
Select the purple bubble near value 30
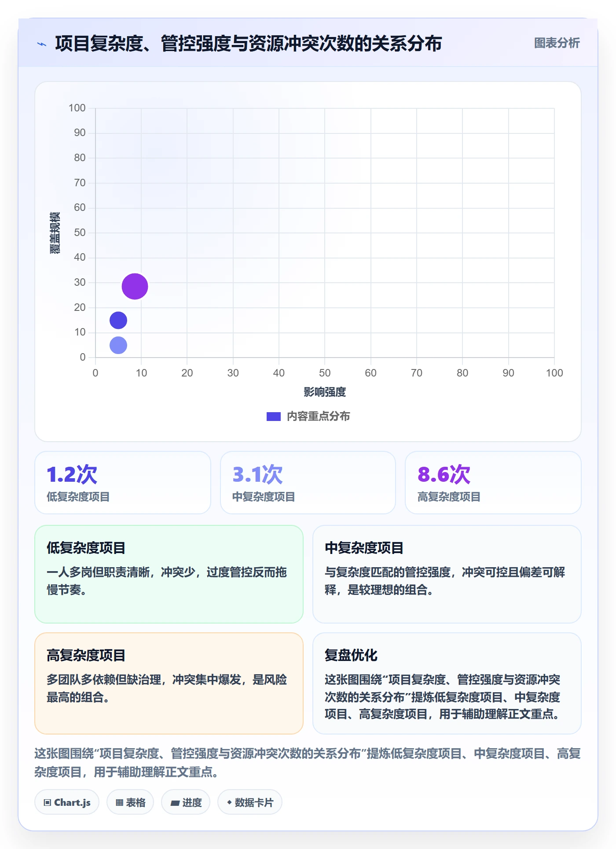click(135, 286)
